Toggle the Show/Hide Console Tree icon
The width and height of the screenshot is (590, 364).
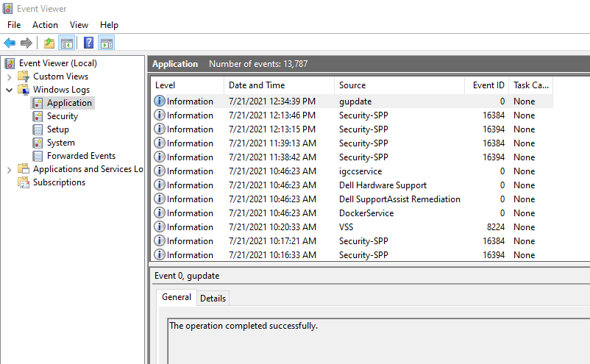(x=67, y=43)
